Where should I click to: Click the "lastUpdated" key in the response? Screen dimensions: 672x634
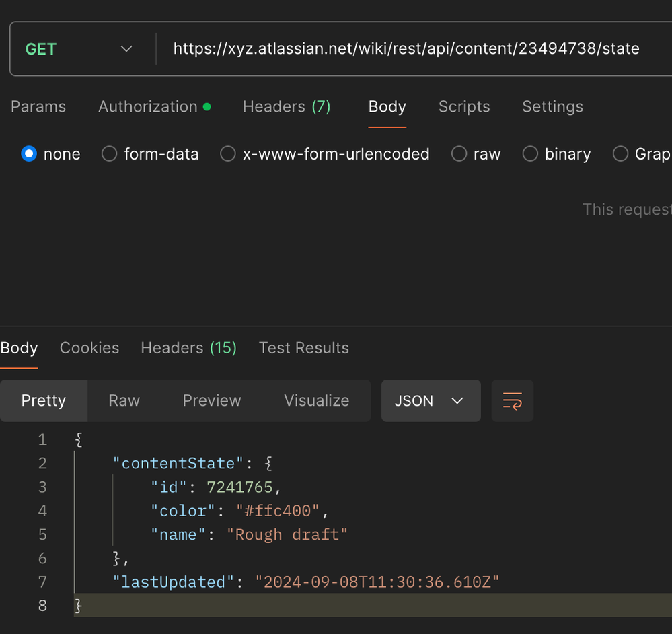tap(173, 582)
